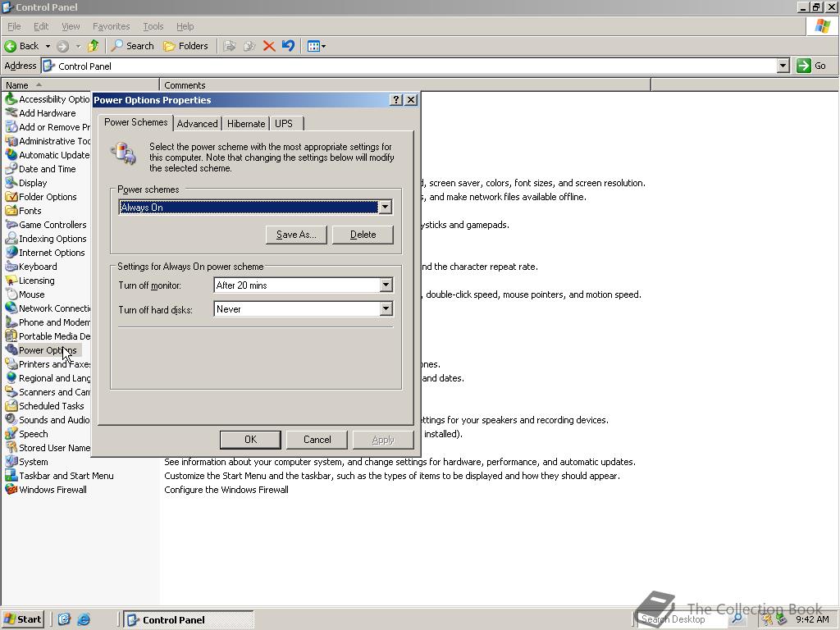Image resolution: width=840 pixels, height=630 pixels.
Task: Open the Game Controllers icon
Action: click(x=11, y=225)
